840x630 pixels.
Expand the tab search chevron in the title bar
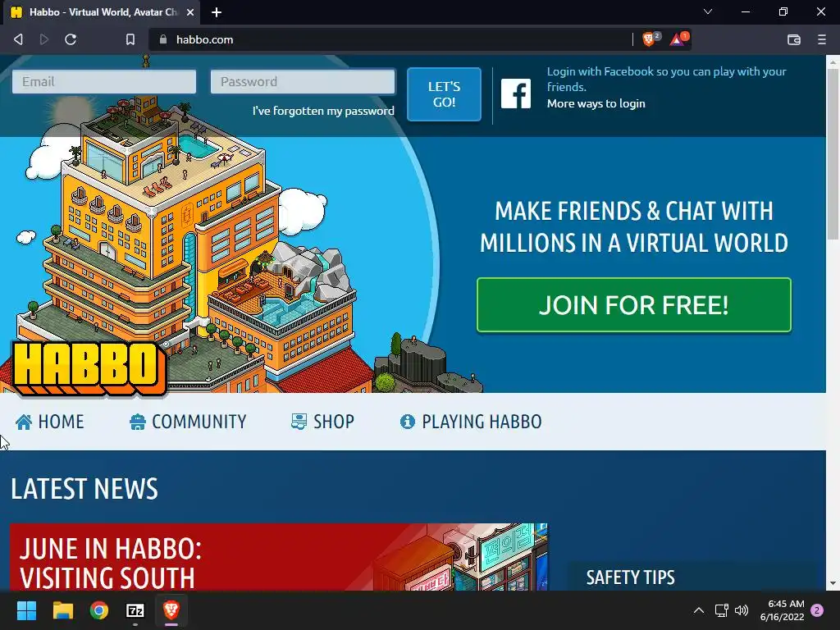tap(708, 11)
